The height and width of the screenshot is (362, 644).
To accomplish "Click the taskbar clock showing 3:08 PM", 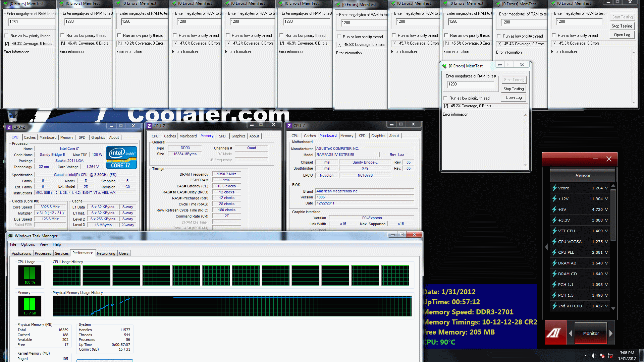I will pos(627,356).
